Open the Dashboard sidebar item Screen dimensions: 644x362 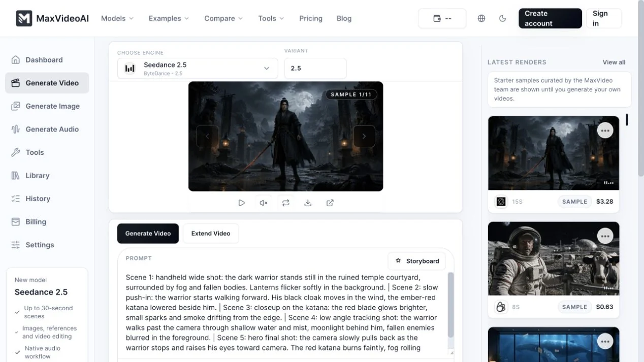pyautogui.click(x=47, y=60)
